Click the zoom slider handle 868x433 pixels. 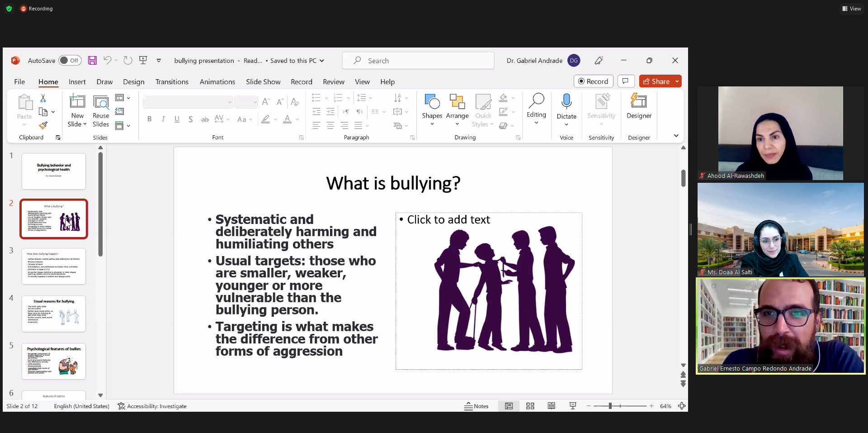(x=610, y=406)
